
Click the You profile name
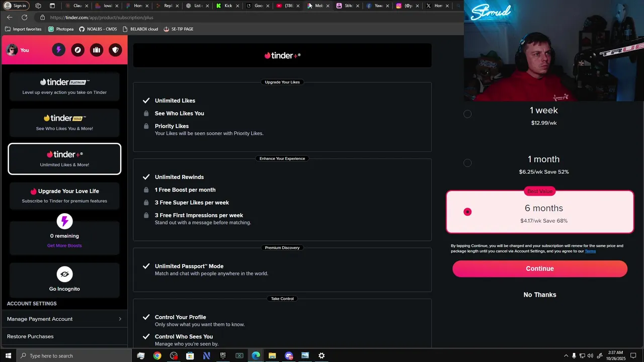coord(25,50)
